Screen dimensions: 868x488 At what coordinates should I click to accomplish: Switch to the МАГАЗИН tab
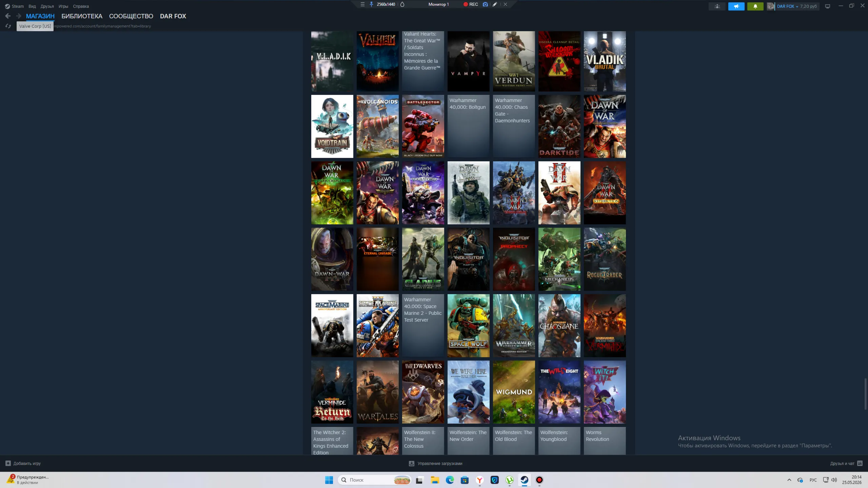point(40,16)
